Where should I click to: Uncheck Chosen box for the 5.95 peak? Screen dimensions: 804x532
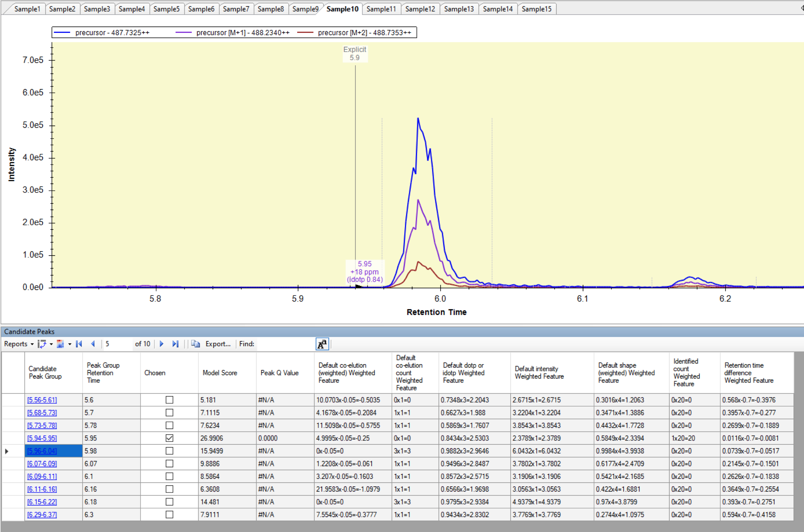pyautogui.click(x=169, y=438)
